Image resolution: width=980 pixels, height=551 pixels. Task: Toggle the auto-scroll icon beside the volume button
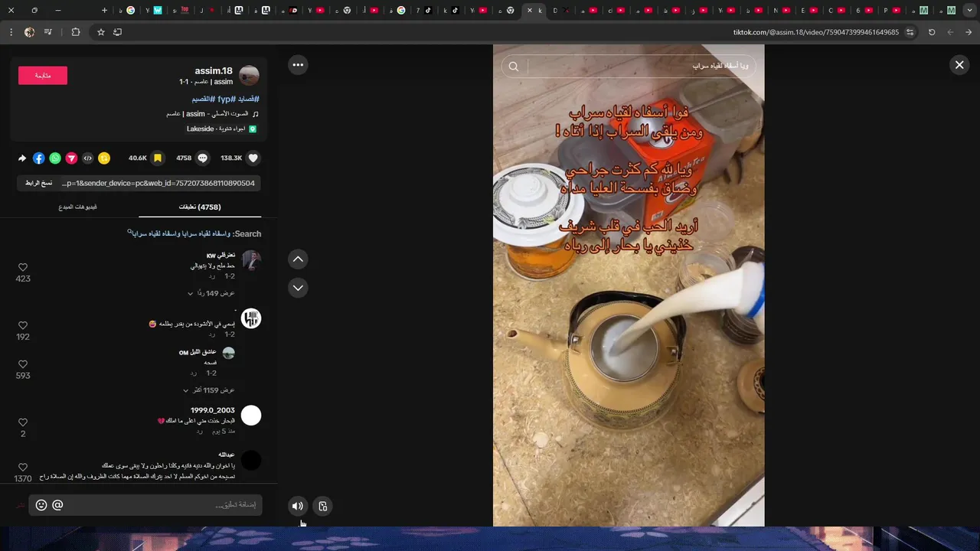[x=323, y=506]
